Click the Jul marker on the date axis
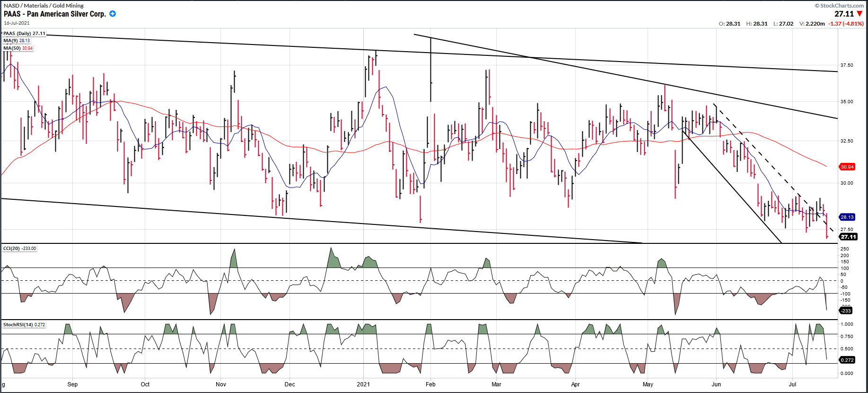The image size is (868, 393). pyautogui.click(x=792, y=384)
